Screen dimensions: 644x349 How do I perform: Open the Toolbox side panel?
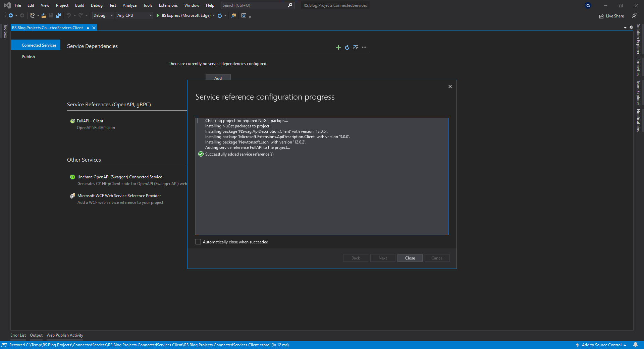(5, 31)
